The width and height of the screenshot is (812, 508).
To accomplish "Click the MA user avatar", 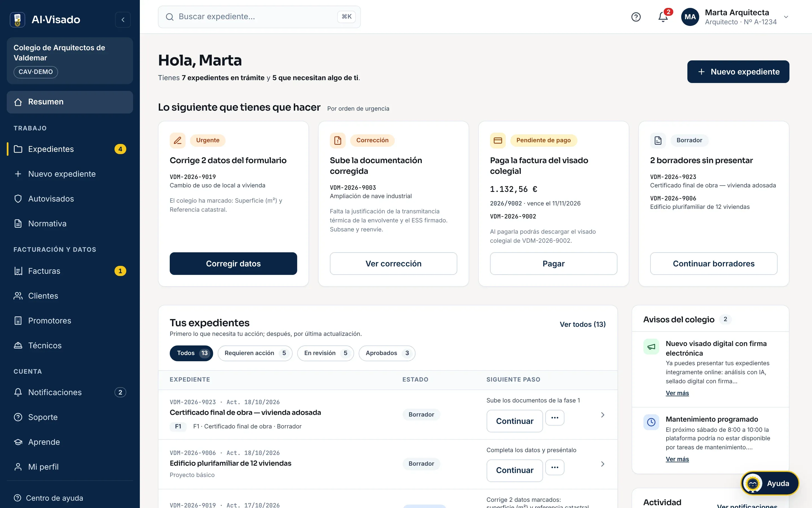I will point(690,17).
